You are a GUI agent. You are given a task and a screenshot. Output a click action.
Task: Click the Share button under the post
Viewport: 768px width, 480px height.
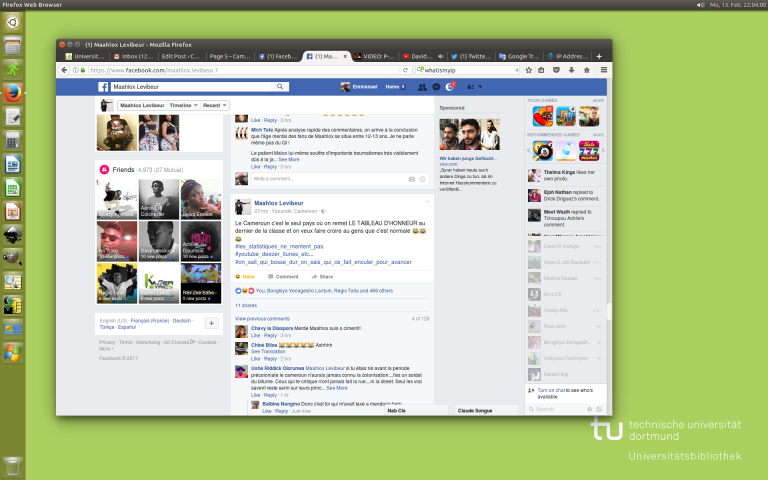[322, 276]
